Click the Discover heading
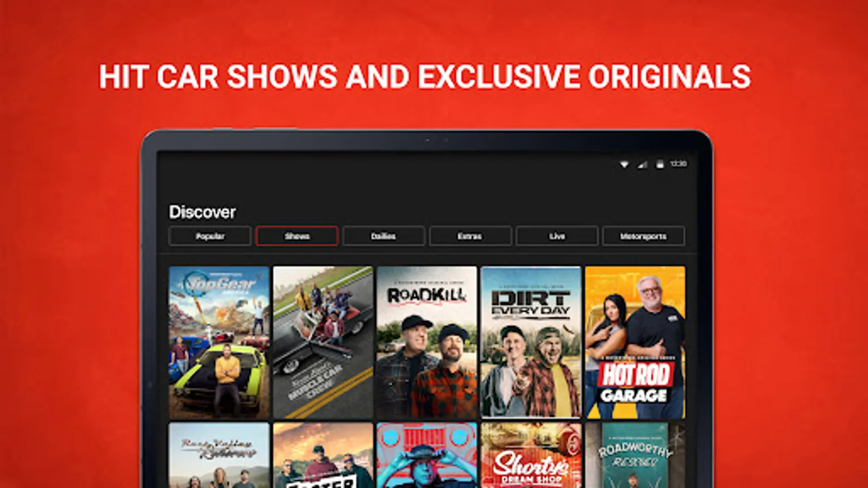The height and width of the screenshot is (488, 868). click(202, 212)
